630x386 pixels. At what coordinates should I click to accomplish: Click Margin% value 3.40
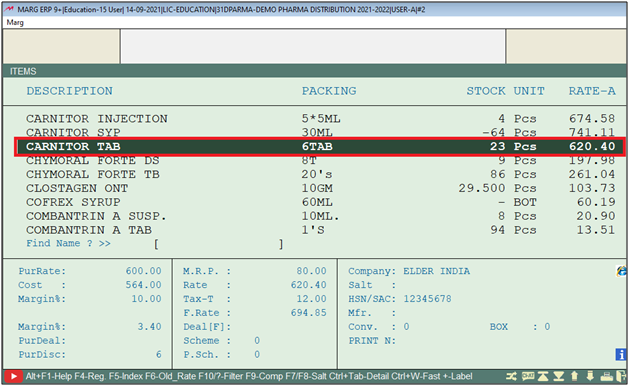click(x=149, y=327)
